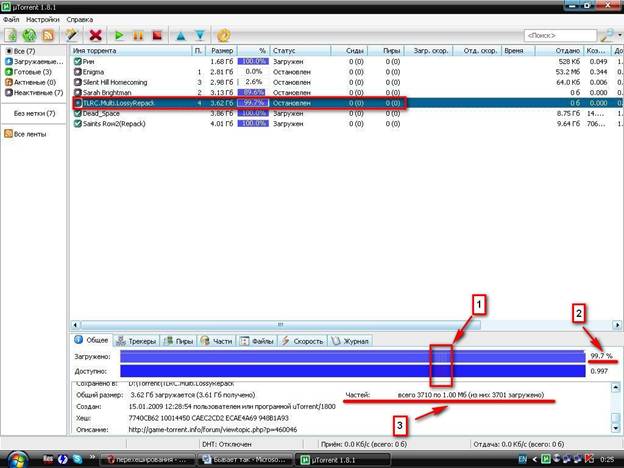
Task: Click horizontal scrollbar right arrow of torrent list
Action: (617, 325)
